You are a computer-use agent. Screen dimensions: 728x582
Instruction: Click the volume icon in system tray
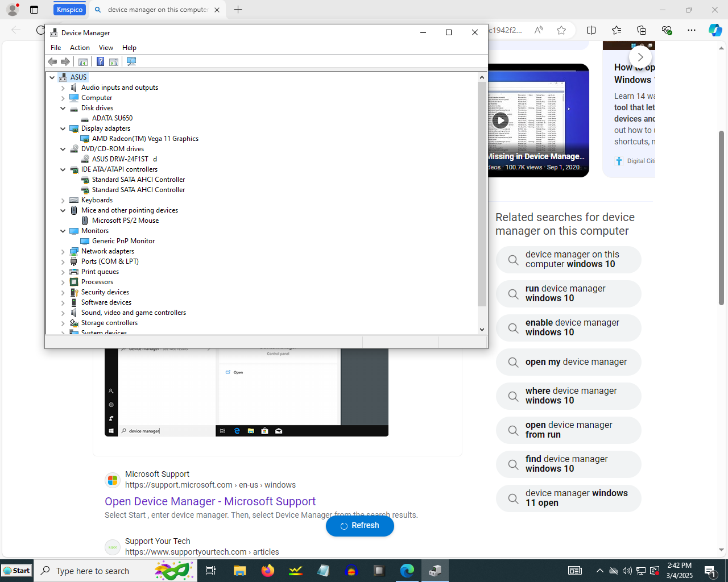click(x=627, y=571)
